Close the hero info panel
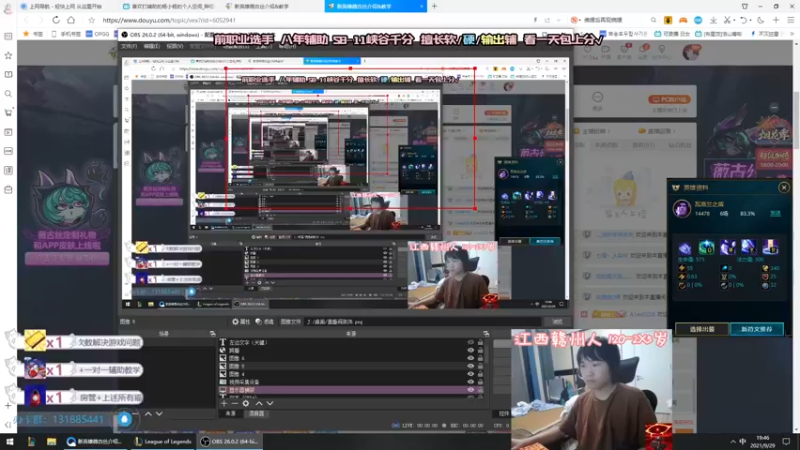The height and width of the screenshot is (450, 800). [x=784, y=187]
